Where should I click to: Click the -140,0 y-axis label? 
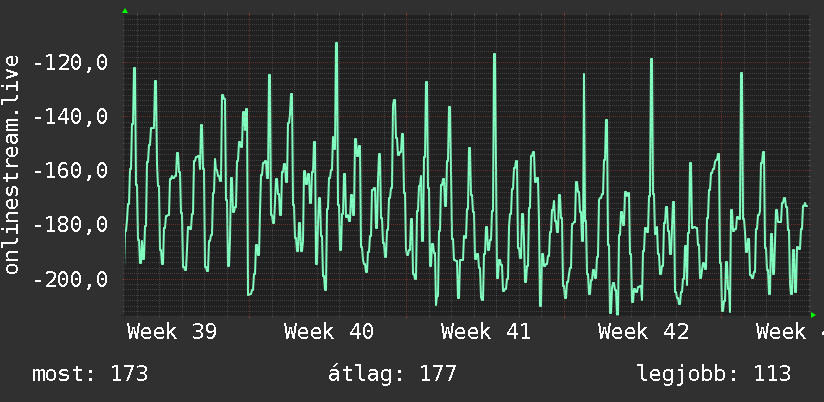pyautogui.click(x=70, y=117)
